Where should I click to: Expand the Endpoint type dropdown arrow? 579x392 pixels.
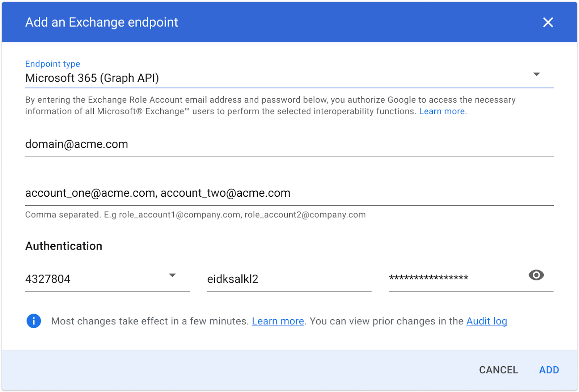[x=537, y=74]
